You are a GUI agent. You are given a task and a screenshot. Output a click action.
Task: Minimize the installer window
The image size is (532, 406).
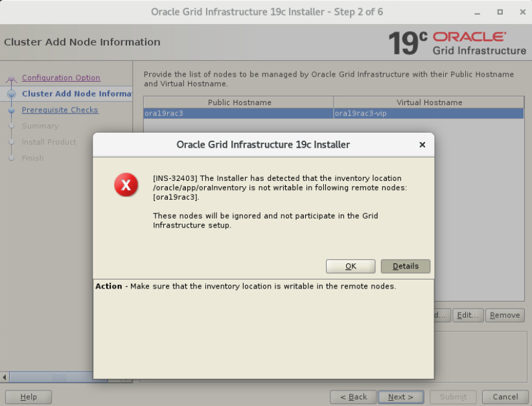click(x=478, y=12)
